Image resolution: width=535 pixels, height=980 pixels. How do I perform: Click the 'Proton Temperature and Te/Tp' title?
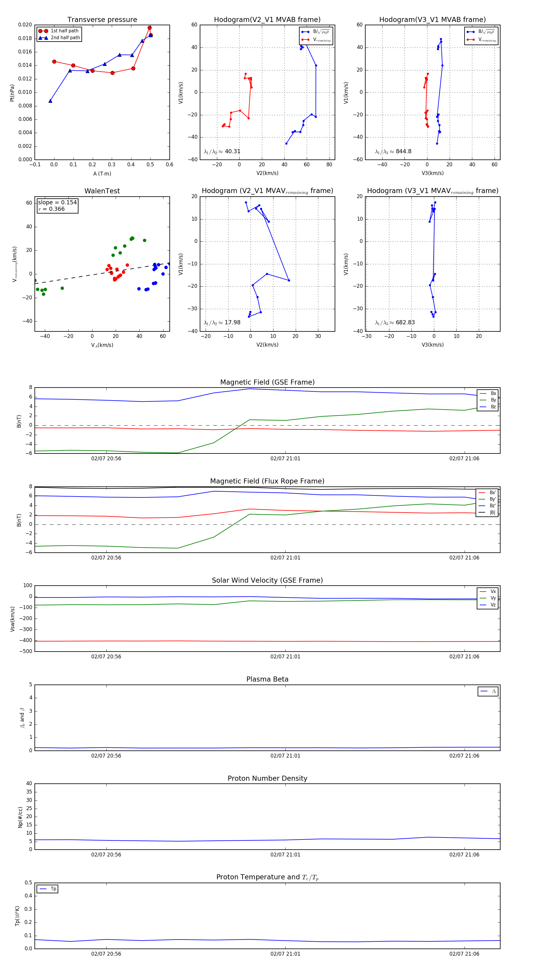tap(267, 877)
